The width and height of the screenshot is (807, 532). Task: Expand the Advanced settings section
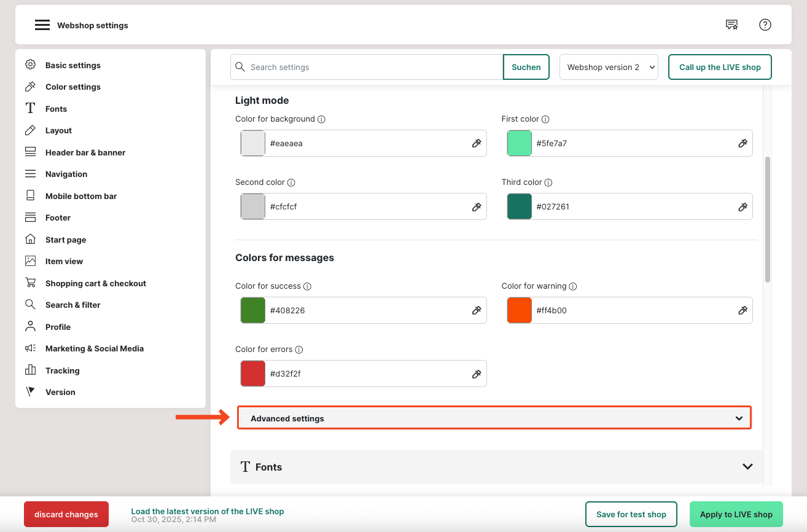[494, 418]
